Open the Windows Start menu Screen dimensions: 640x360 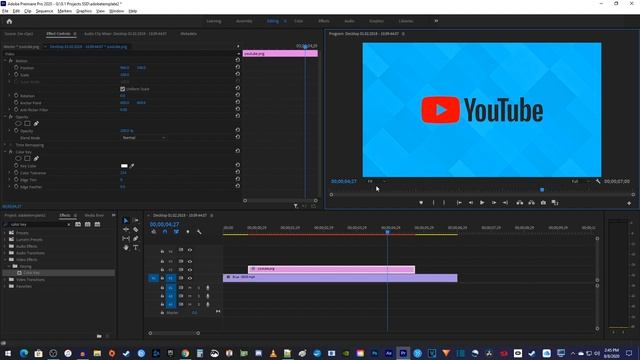point(8,353)
